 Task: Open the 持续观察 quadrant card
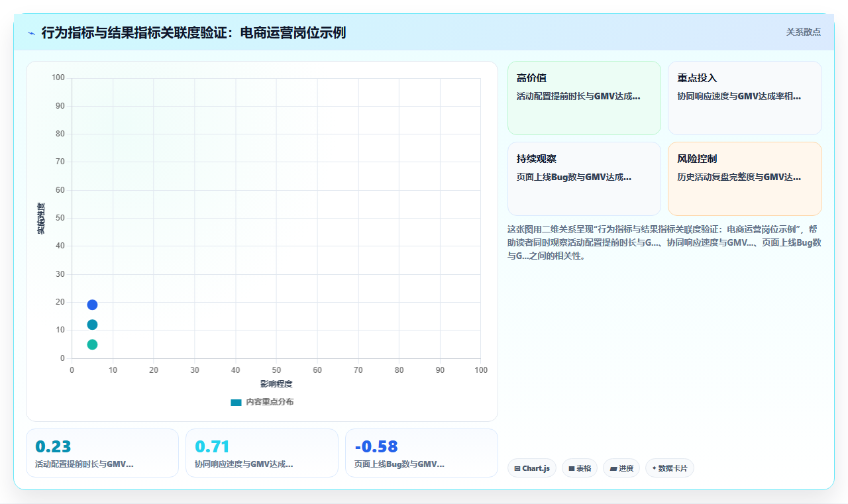584,179
